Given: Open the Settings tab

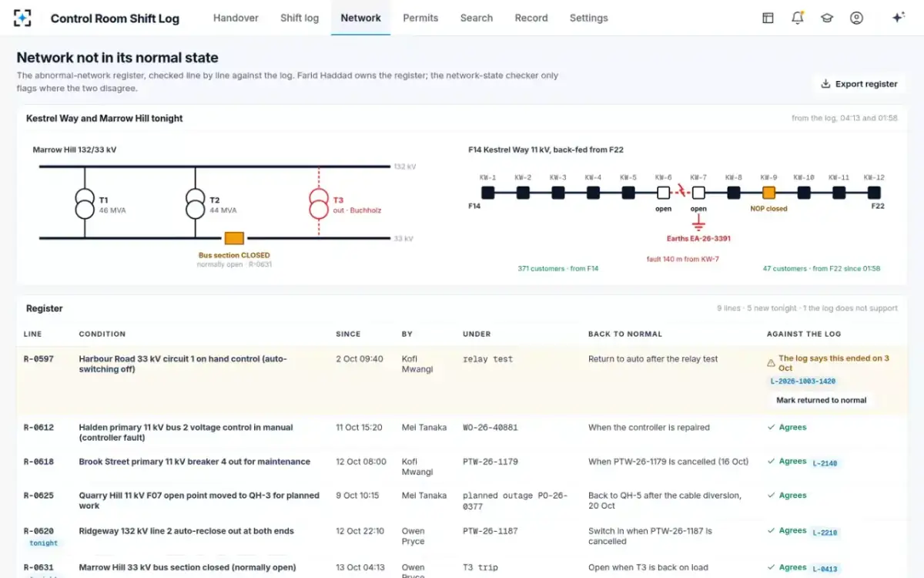Looking at the screenshot, I should click(589, 18).
